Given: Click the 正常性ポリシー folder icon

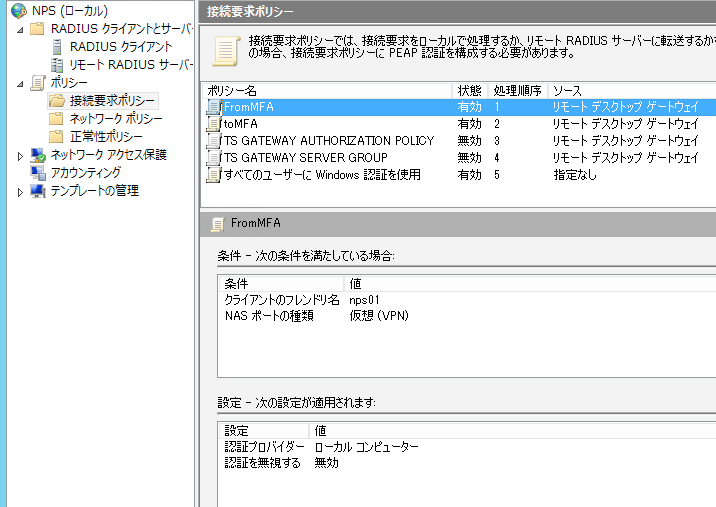Looking at the screenshot, I should 56,137.
